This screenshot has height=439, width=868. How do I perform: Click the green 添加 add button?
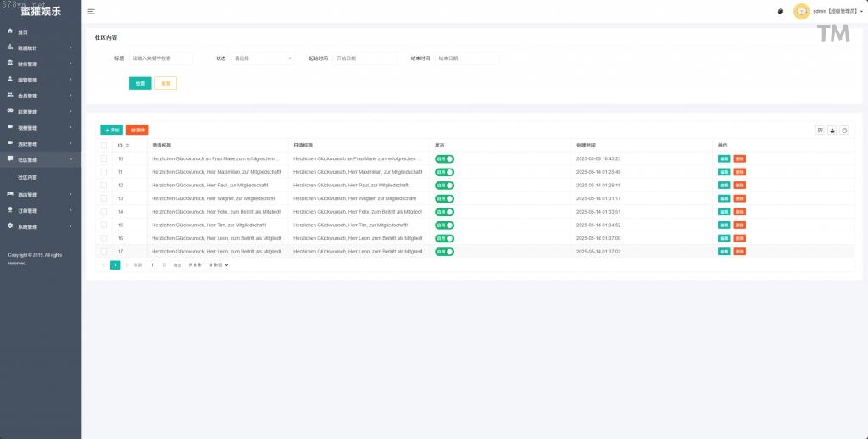coord(111,130)
